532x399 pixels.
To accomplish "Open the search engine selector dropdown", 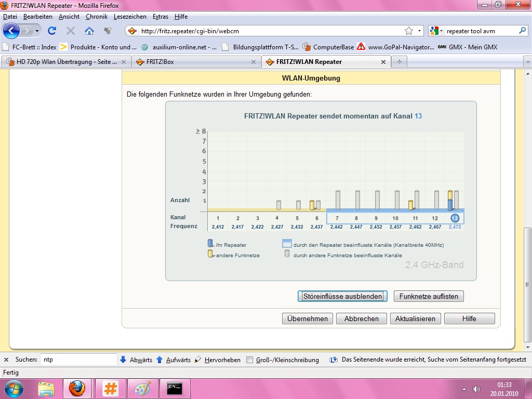I will [x=436, y=31].
